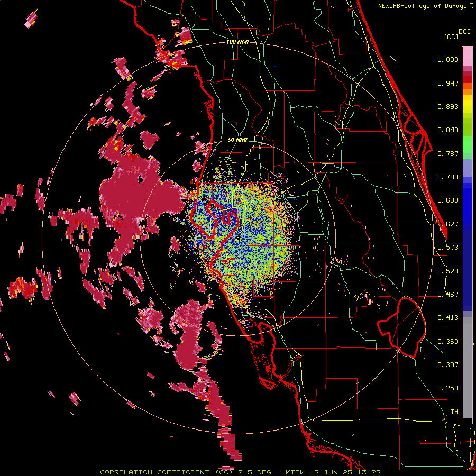Click the 0.680 scale value

pos(448,200)
